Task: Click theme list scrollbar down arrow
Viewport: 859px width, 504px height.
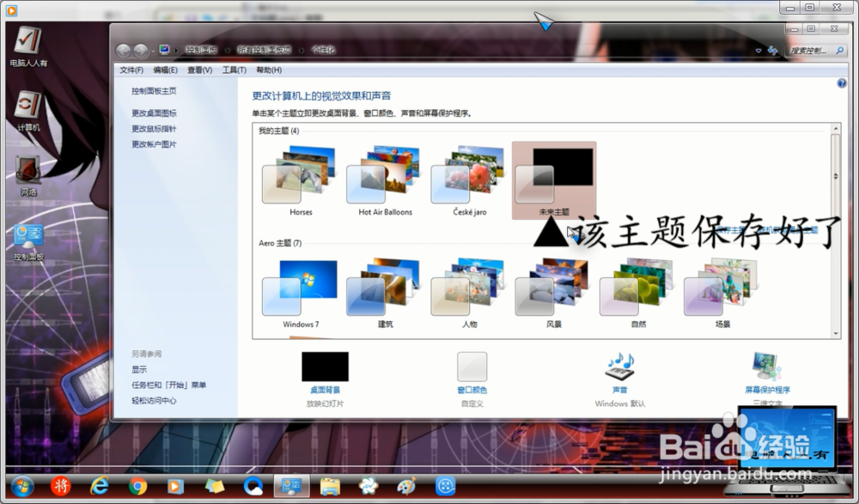Action: coord(836,333)
